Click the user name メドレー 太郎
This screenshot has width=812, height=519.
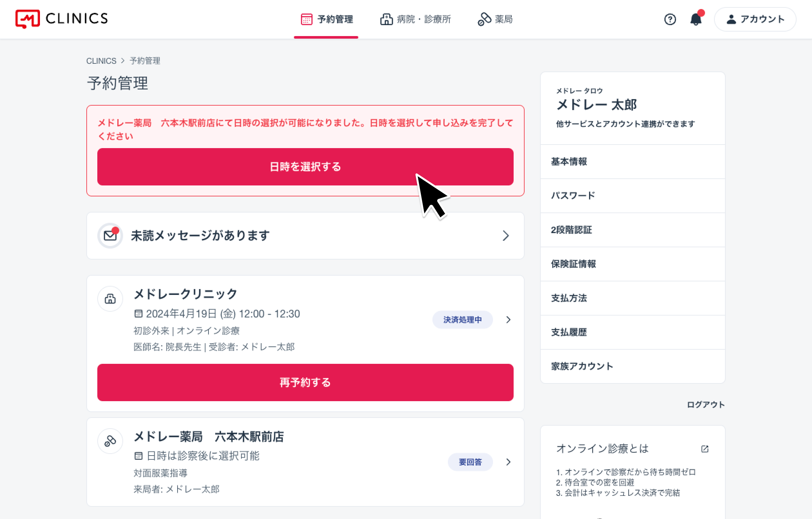pos(596,105)
